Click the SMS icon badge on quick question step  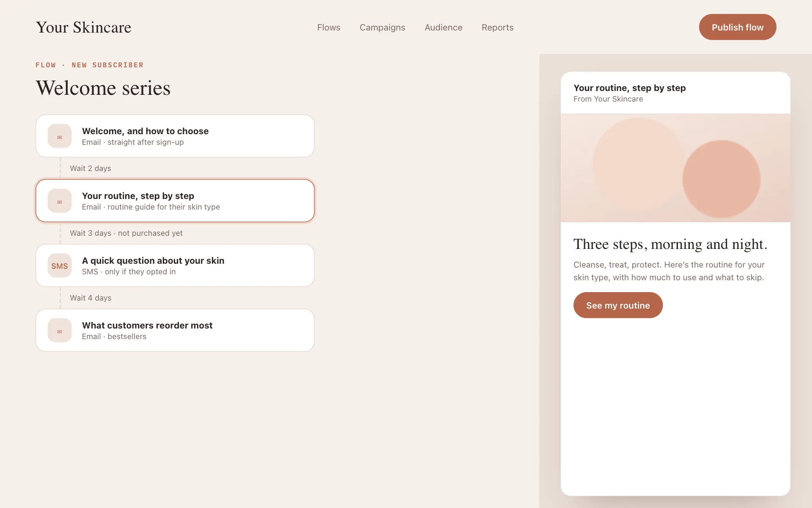click(x=60, y=265)
